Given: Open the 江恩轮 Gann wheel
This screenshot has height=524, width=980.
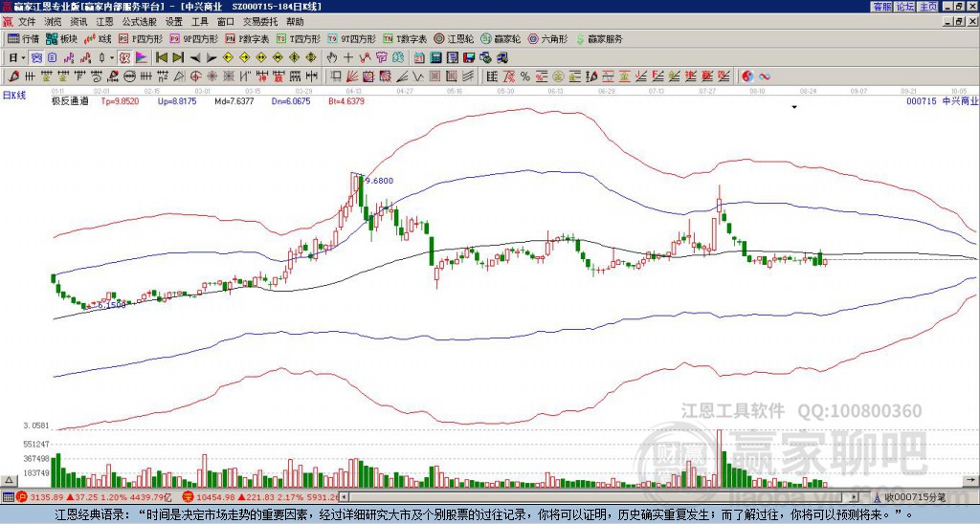Looking at the screenshot, I should click(x=454, y=38).
